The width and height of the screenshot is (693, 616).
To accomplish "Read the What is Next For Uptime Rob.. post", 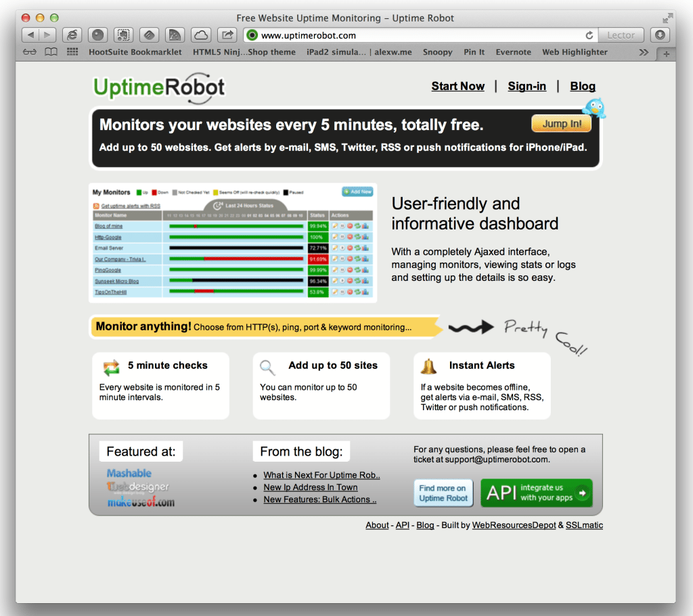I will pyautogui.click(x=321, y=475).
